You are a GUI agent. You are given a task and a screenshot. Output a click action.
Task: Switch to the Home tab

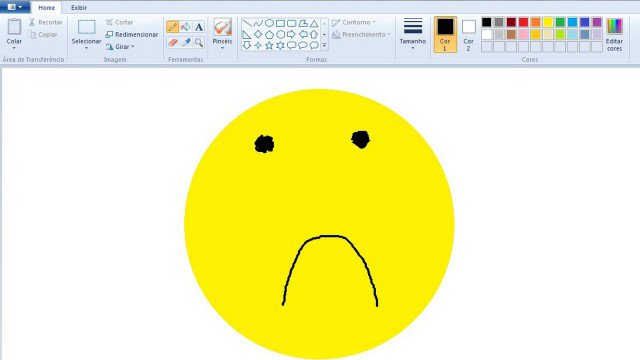click(x=47, y=8)
